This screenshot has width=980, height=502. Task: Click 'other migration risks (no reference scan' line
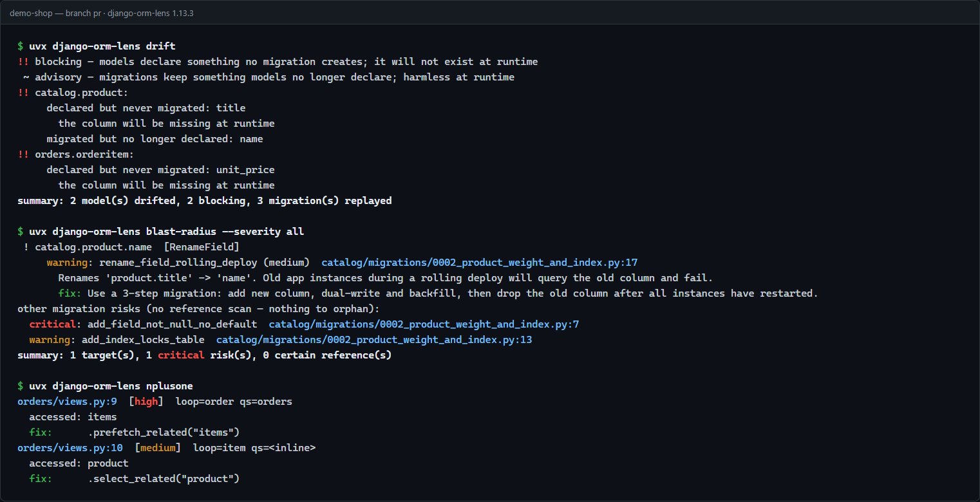click(x=199, y=309)
